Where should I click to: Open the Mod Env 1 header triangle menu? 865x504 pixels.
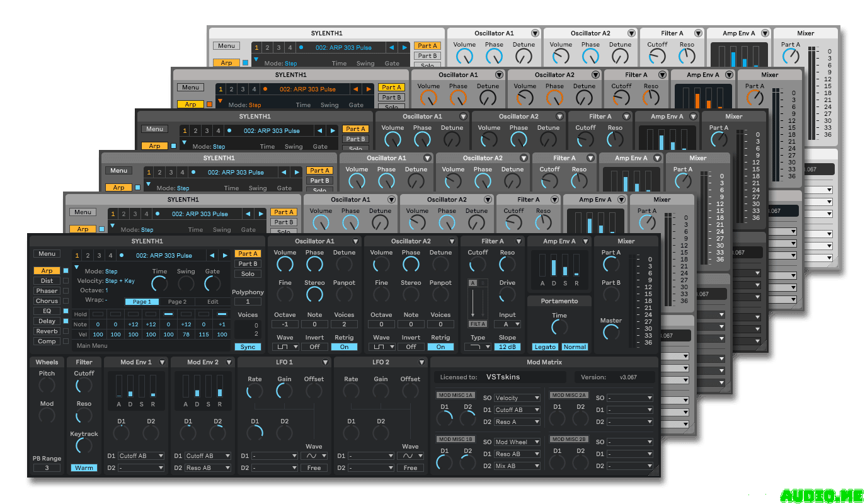162,362
